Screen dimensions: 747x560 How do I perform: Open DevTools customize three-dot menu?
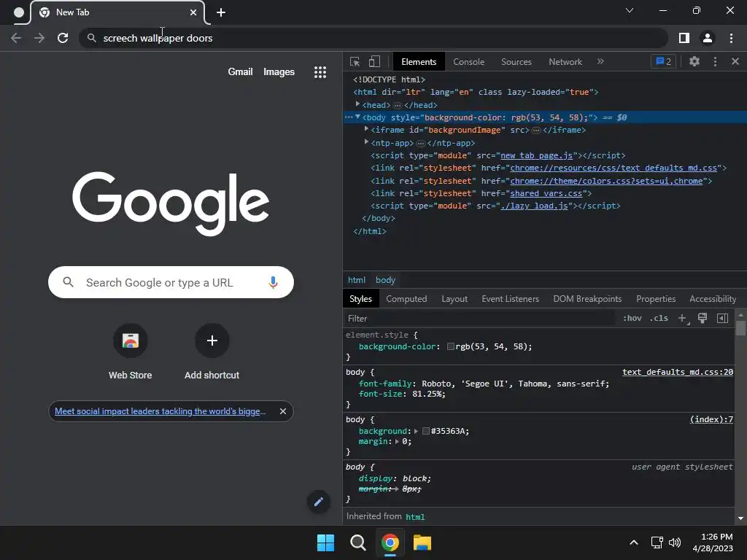(x=715, y=61)
